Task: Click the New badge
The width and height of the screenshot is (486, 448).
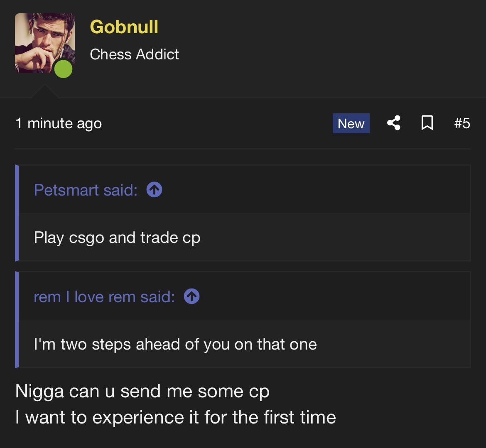Action: coord(351,123)
